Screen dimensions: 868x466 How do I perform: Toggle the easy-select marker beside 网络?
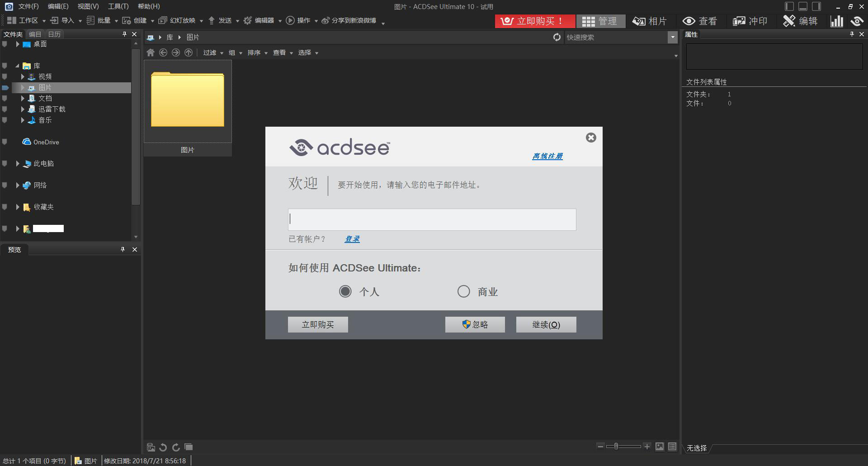5,185
